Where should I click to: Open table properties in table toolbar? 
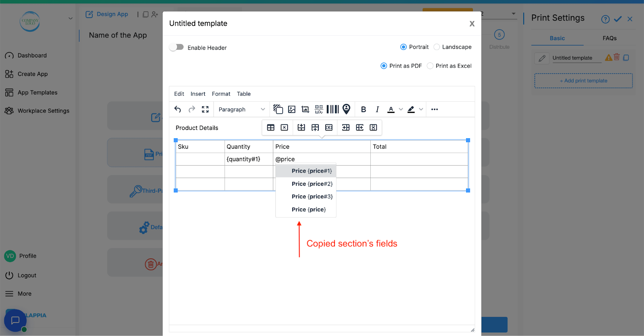pyautogui.click(x=271, y=127)
